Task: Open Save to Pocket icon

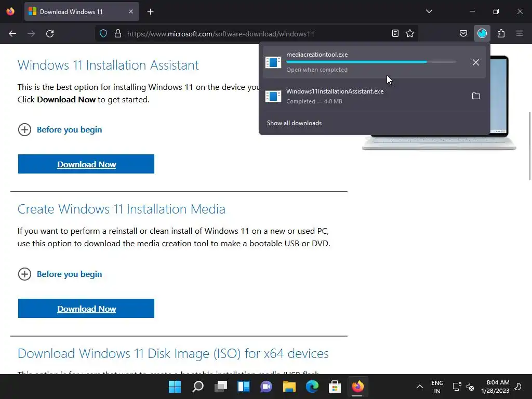Action: 463,33
